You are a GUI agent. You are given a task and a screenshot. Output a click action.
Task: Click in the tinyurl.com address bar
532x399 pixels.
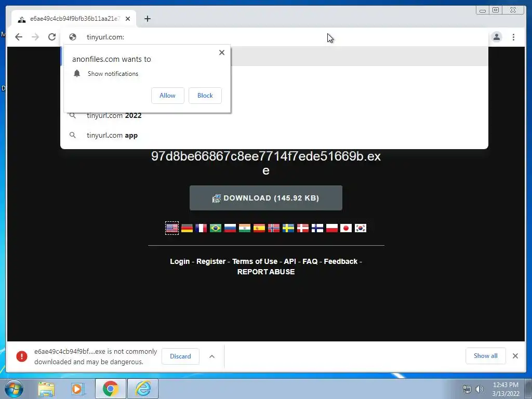(x=274, y=37)
